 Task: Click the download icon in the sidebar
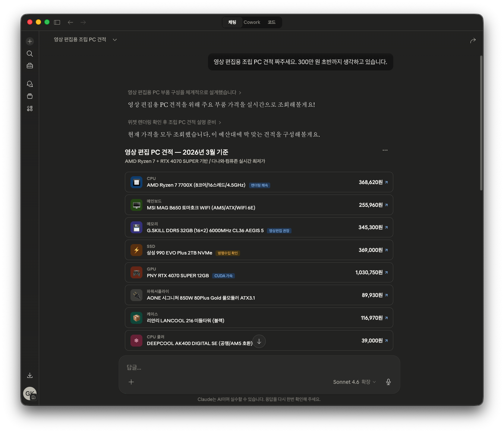pos(30,375)
